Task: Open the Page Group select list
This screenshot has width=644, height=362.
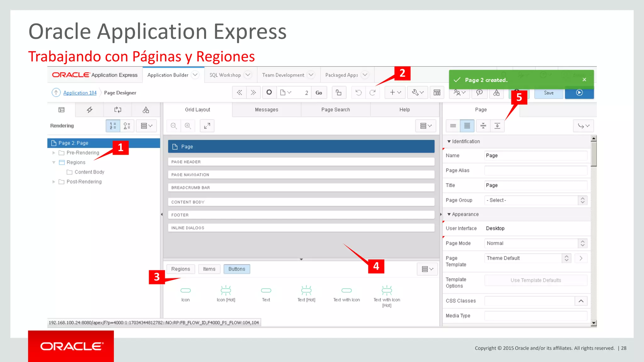Action: click(x=536, y=200)
